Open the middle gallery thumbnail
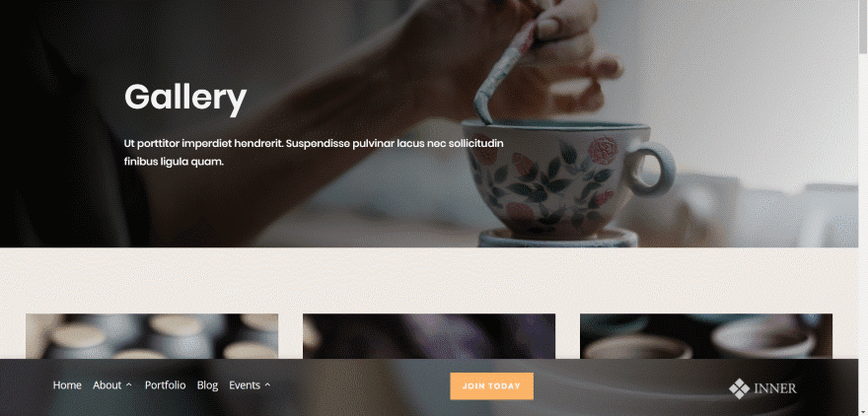 coord(429,336)
